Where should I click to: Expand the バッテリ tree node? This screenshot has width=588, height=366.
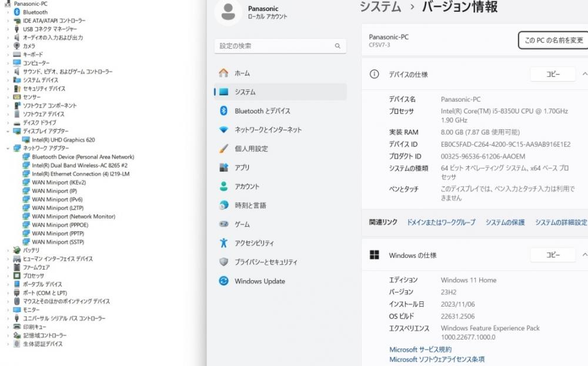coord(8,250)
